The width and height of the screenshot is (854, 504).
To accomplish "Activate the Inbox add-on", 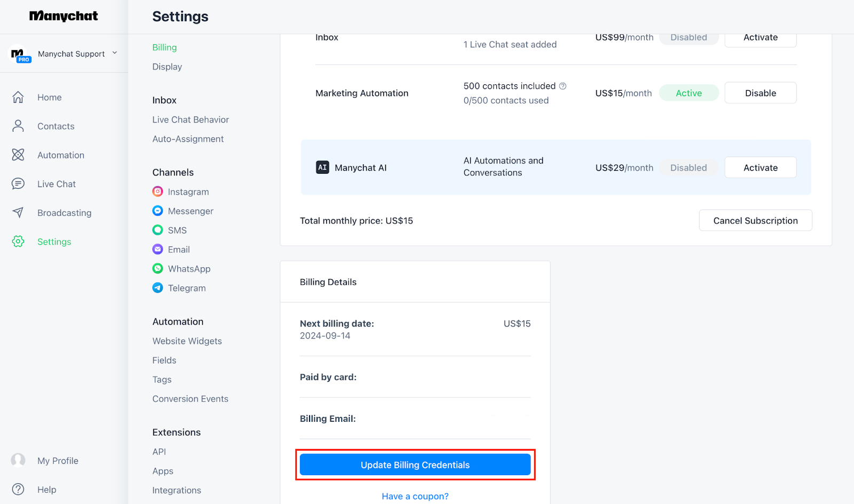I will click(761, 38).
